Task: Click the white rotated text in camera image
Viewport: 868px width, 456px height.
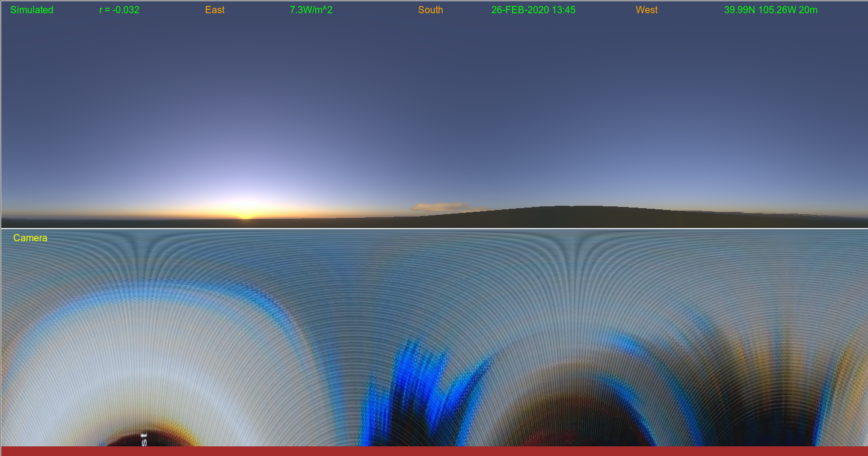Action: [x=144, y=439]
